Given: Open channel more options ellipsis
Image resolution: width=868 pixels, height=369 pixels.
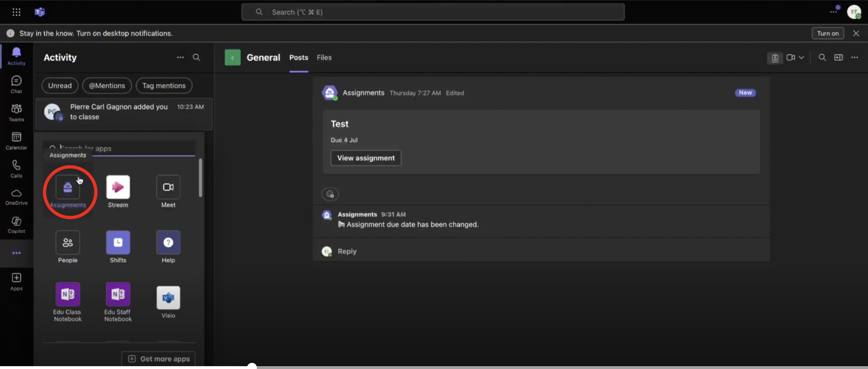Looking at the screenshot, I should [x=855, y=57].
